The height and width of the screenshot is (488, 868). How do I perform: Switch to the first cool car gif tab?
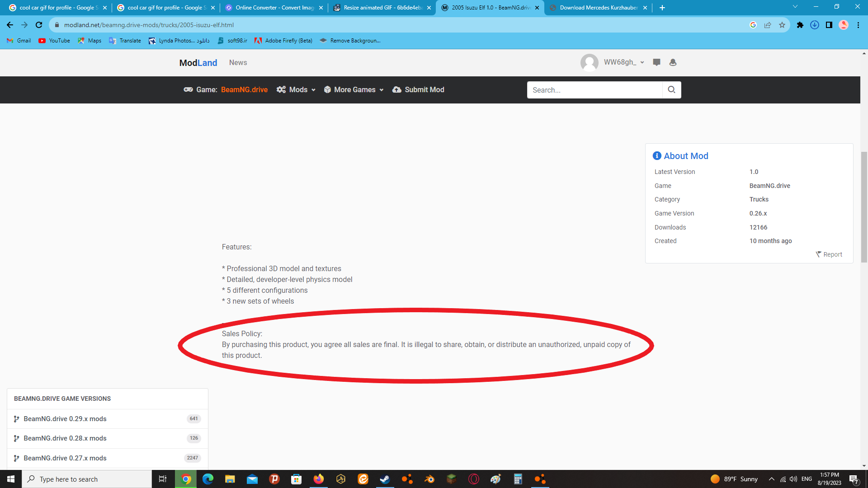point(58,8)
